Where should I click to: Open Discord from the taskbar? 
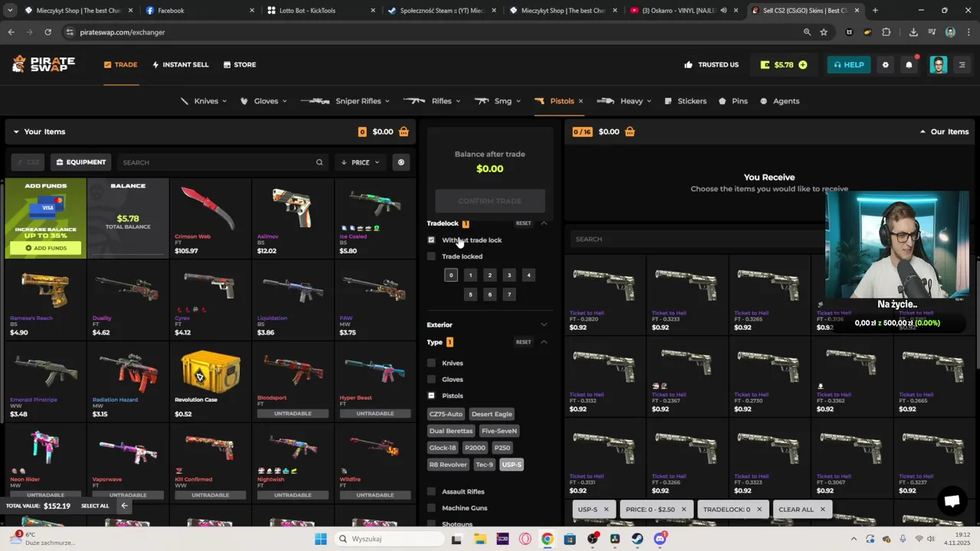[x=660, y=539]
